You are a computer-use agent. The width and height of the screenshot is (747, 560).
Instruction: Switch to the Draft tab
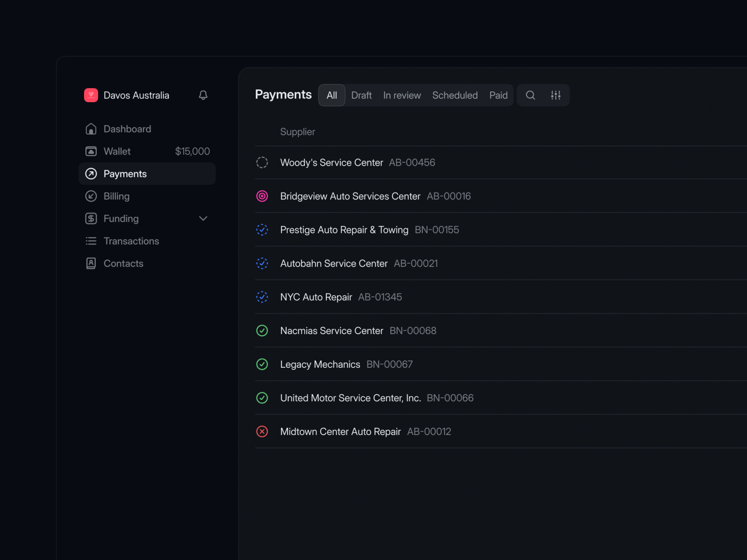[361, 95]
